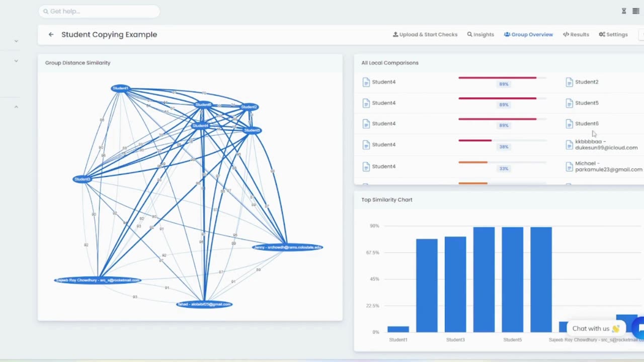Click Student4's file icon in the 33% comparison row
This screenshot has height=362, width=644.
(366, 166)
